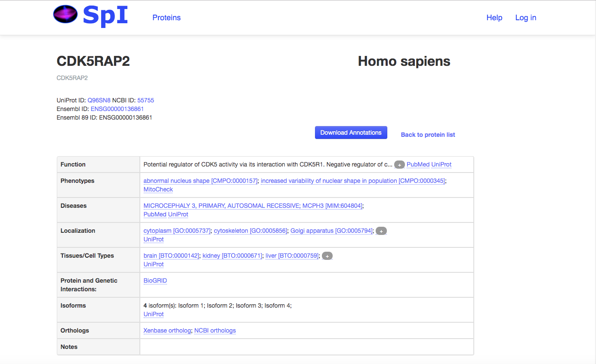The height and width of the screenshot is (364, 596).
Task: Click the SpI spindle logo icon
Action: (65, 15)
